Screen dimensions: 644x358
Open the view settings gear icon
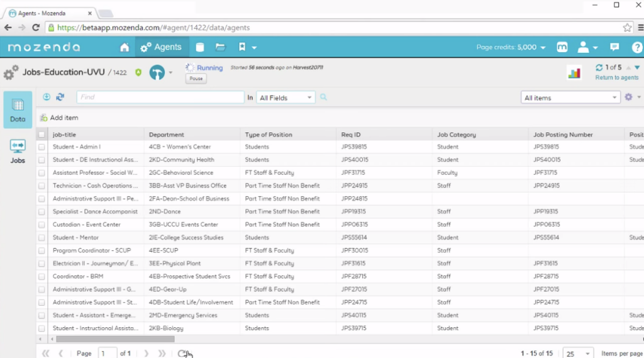[628, 98]
